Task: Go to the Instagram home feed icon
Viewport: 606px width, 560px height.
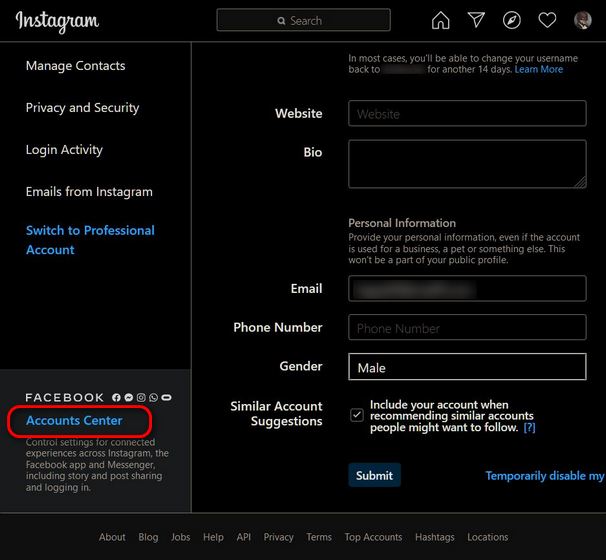Action: (x=441, y=20)
